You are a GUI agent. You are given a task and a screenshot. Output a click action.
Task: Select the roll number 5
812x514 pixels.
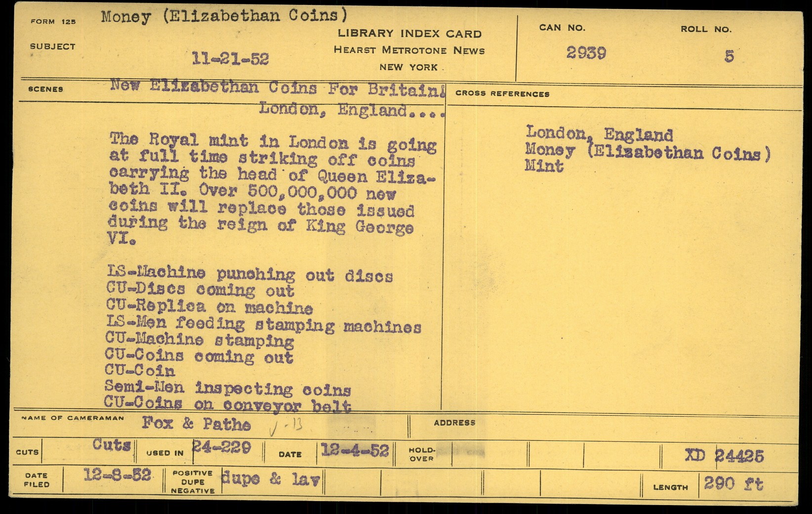pyautogui.click(x=729, y=56)
